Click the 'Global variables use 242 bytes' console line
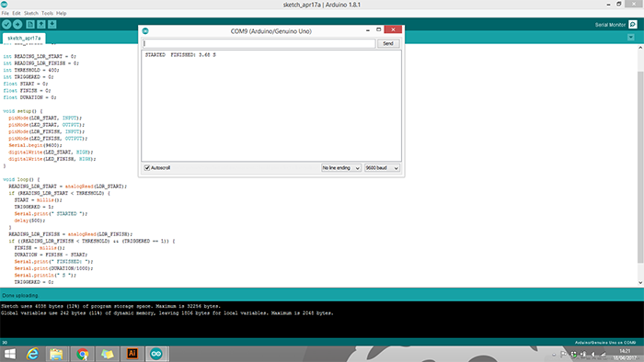Viewport: 644px width, 362px height. [x=167, y=313]
